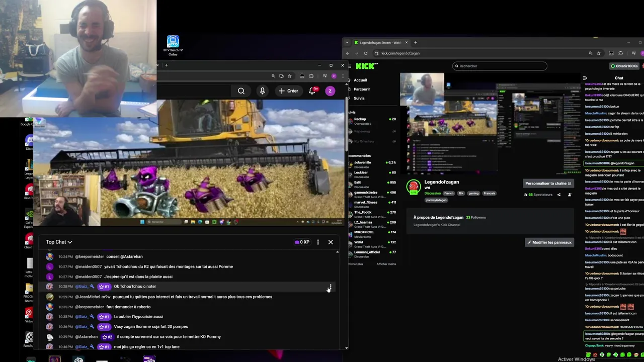The image size is (644, 362).
Task: Open extensions puzzle icon in YouTube window
Action: (311, 76)
